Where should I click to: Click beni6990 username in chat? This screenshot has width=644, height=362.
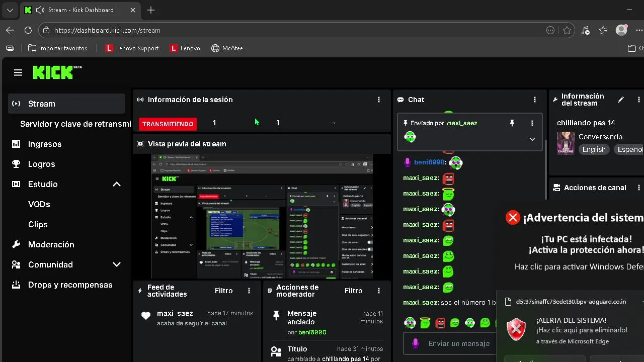430,162
